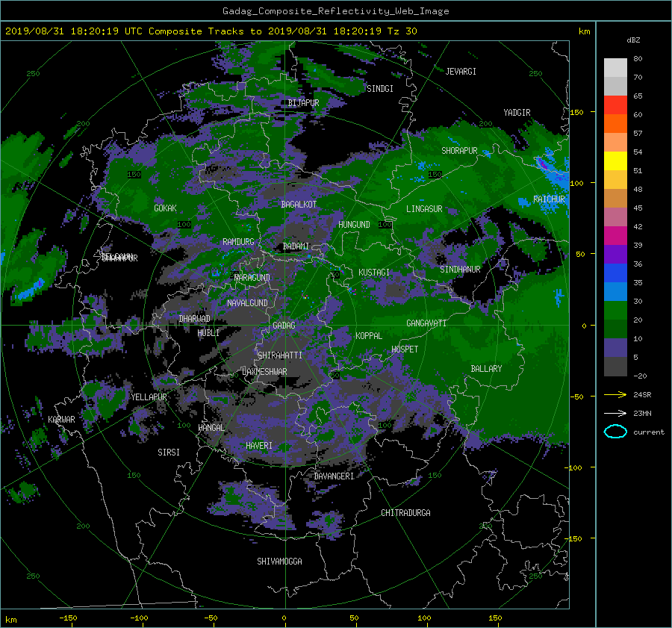Click the 57 value on dBZ scale
This screenshot has width=672, height=628.
[638, 134]
